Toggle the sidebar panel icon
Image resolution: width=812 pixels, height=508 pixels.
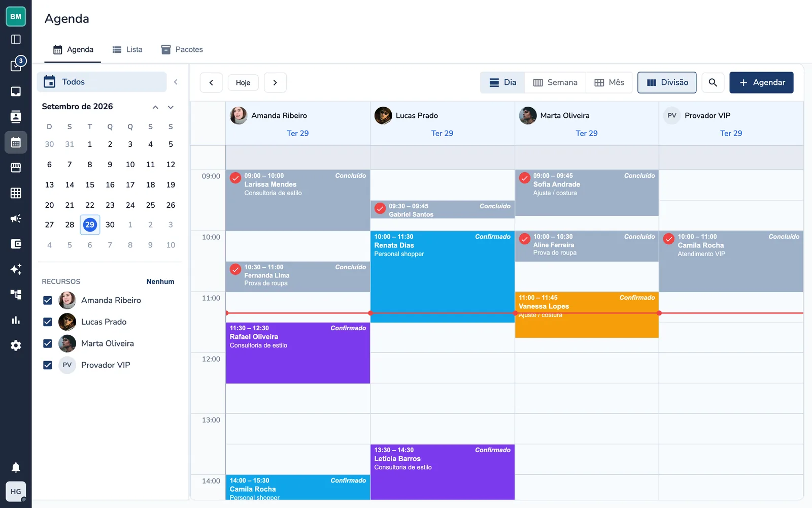(x=16, y=40)
